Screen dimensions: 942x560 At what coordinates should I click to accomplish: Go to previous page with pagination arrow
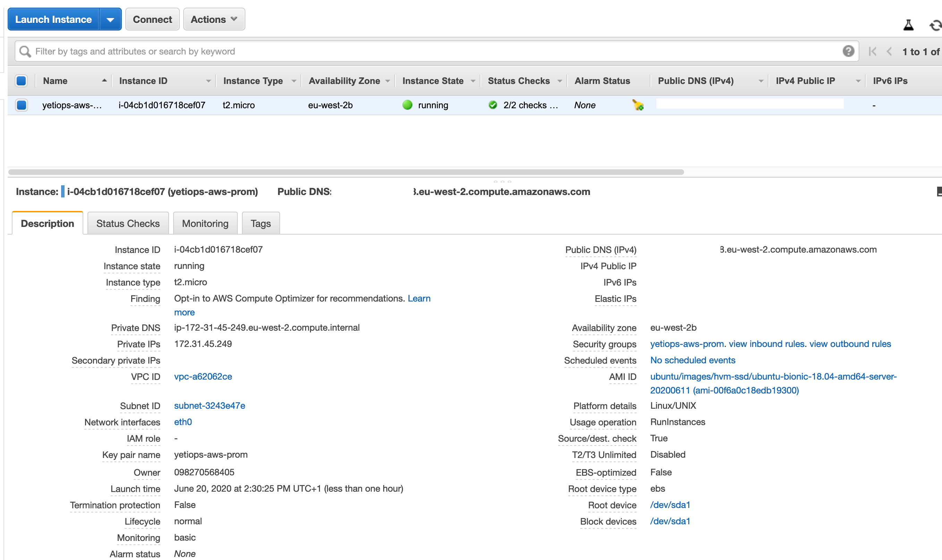click(890, 51)
